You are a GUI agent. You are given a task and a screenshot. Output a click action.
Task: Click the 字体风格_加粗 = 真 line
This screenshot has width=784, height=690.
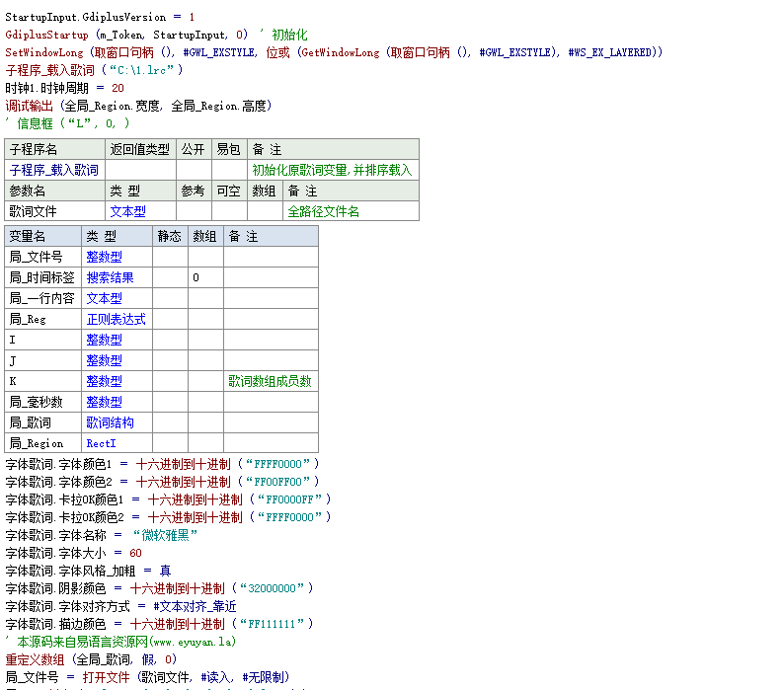(89, 571)
